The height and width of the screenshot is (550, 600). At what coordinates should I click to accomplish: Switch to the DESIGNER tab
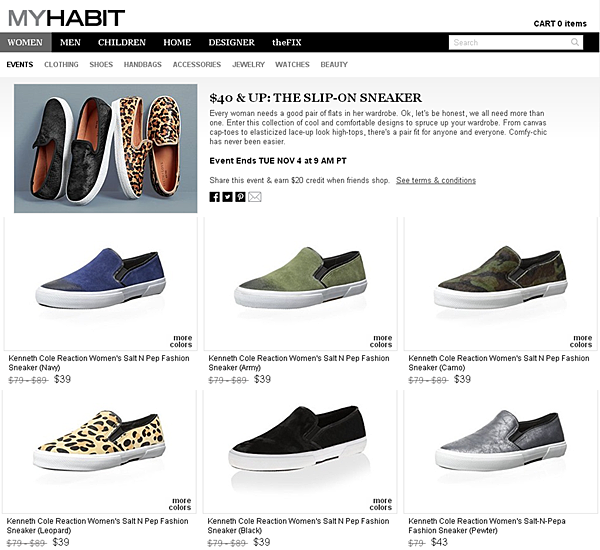(x=232, y=42)
